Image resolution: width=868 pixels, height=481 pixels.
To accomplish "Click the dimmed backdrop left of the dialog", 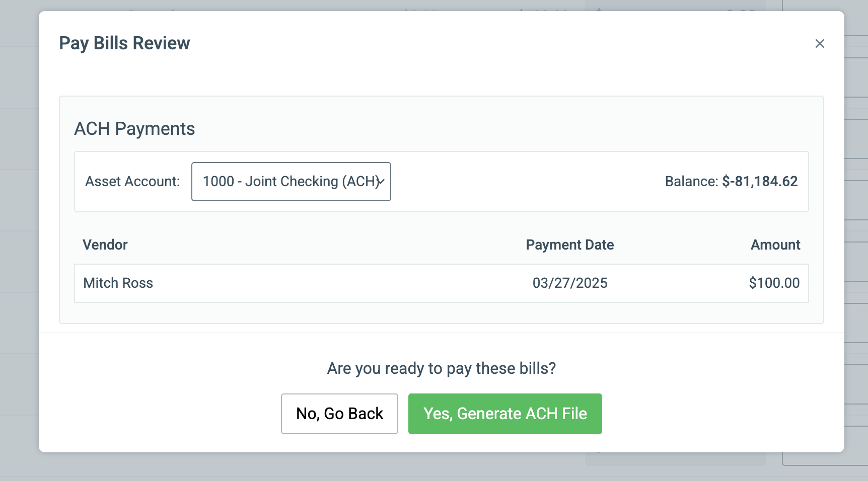I will (19, 240).
